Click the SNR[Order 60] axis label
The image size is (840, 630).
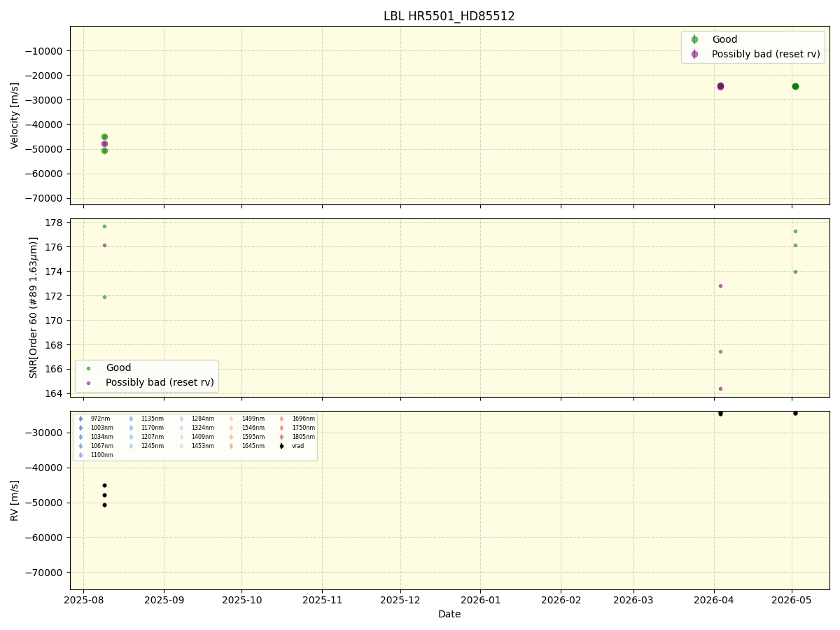(x=34, y=307)
